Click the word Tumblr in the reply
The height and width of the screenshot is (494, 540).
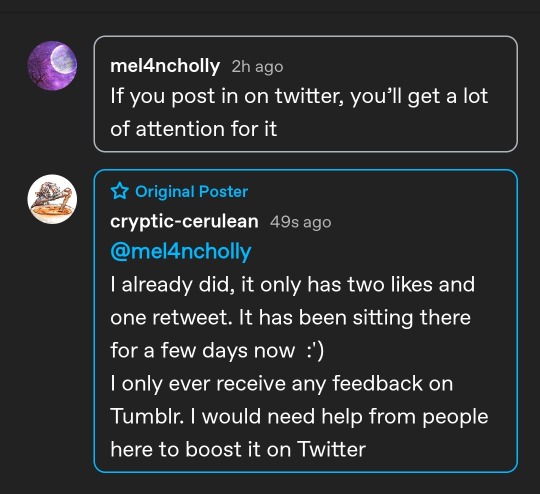pyautogui.click(x=146, y=416)
